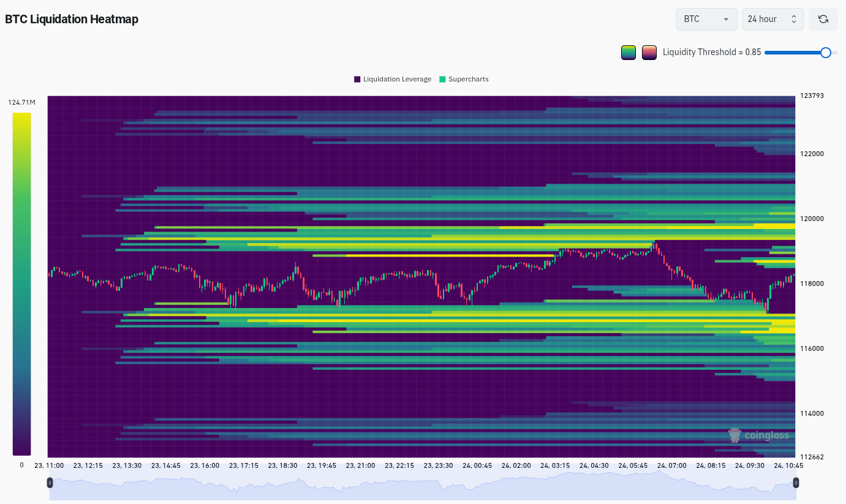Click the purple Liquidation Leverage legend marker
The width and height of the screenshot is (846, 504).
coord(358,79)
